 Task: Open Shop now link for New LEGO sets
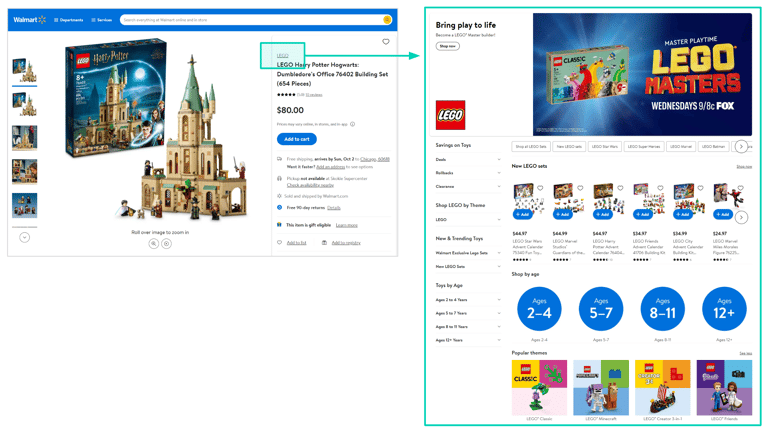[744, 167]
